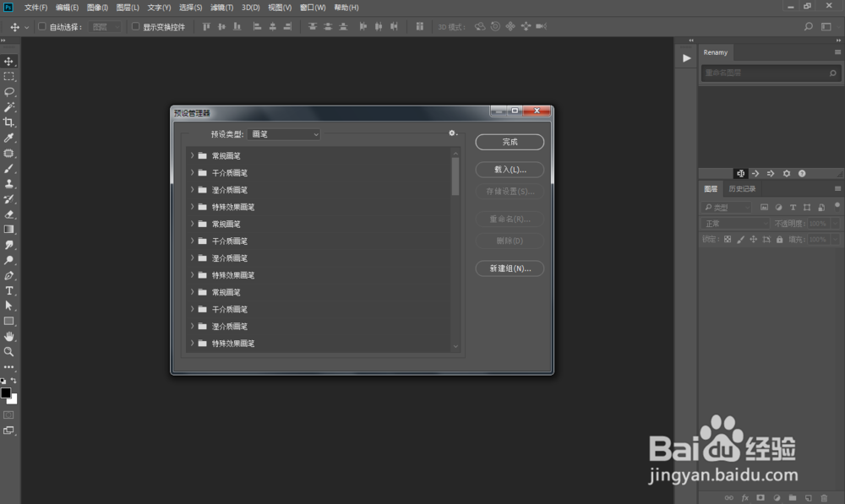Select the Rectangle shape tool
This screenshot has height=504, width=845.
coord(8,321)
